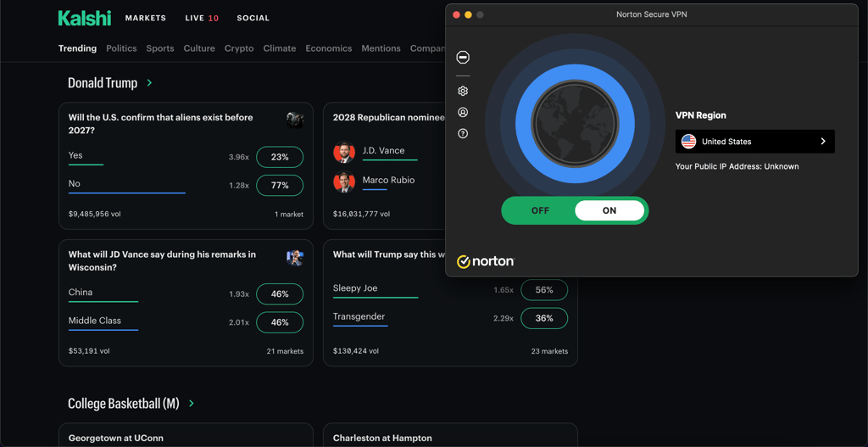This screenshot has width=868, height=447.
Task: Open Norton account profile icon
Action: coord(463,113)
